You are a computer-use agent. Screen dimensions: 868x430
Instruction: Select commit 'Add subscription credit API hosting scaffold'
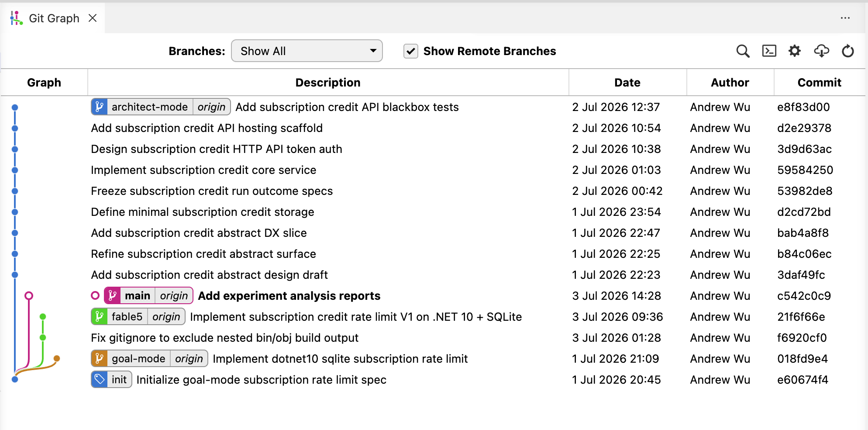click(207, 128)
